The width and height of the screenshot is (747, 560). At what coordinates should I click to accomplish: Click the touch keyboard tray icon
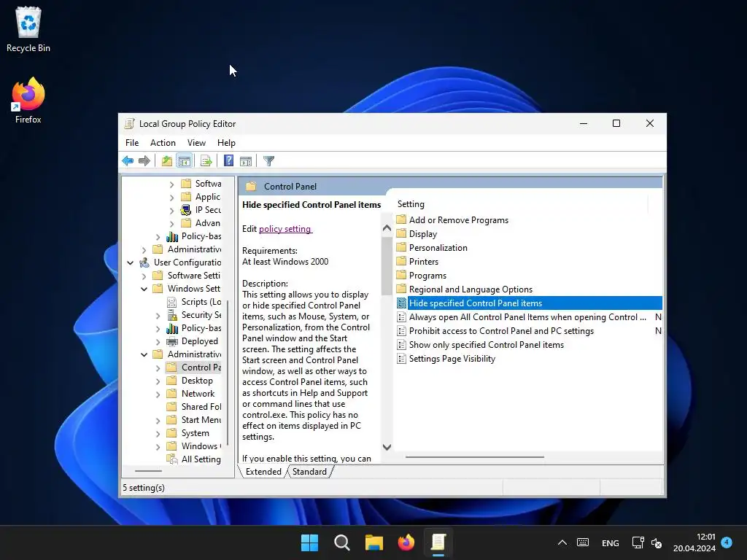pos(583,542)
